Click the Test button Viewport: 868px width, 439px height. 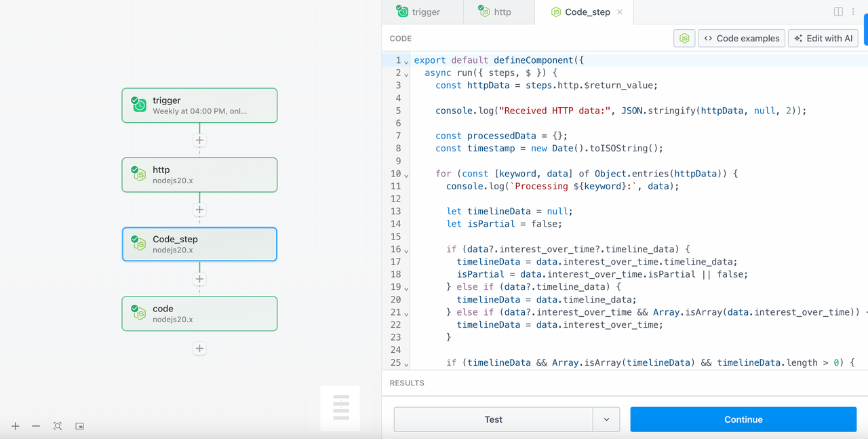(x=494, y=419)
